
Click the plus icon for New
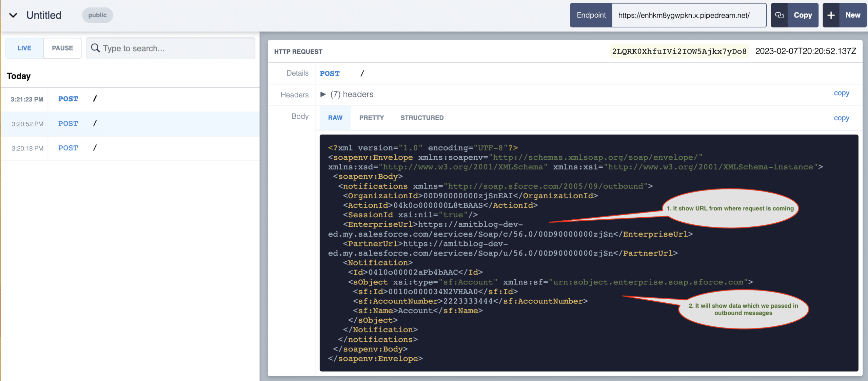[x=831, y=15]
